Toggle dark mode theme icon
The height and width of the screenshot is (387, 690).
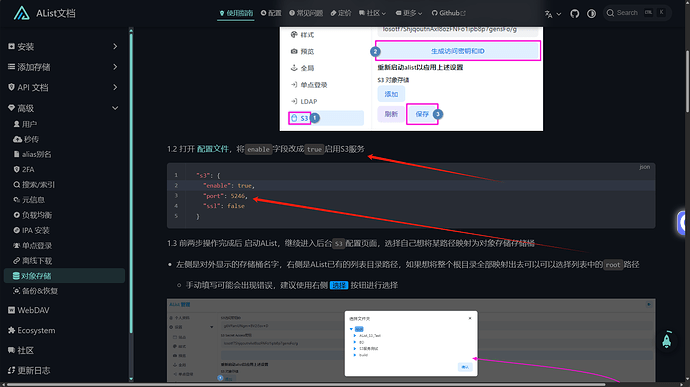[591, 13]
